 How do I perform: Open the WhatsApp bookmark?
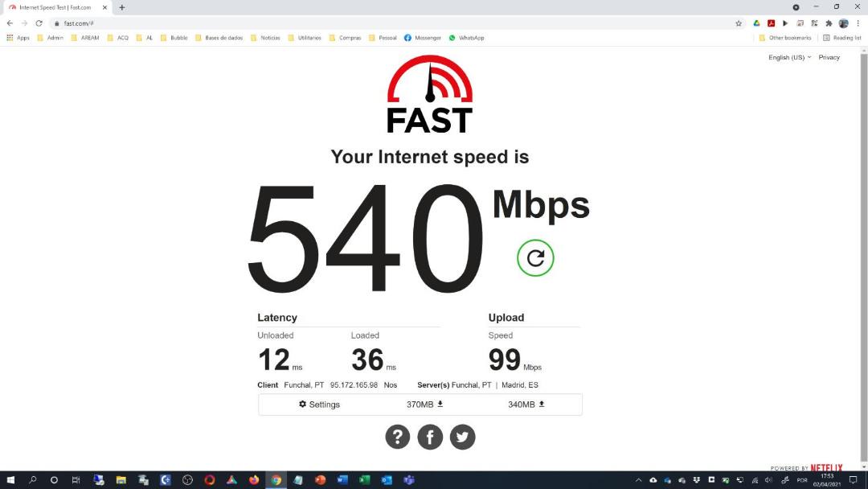(466, 38)
